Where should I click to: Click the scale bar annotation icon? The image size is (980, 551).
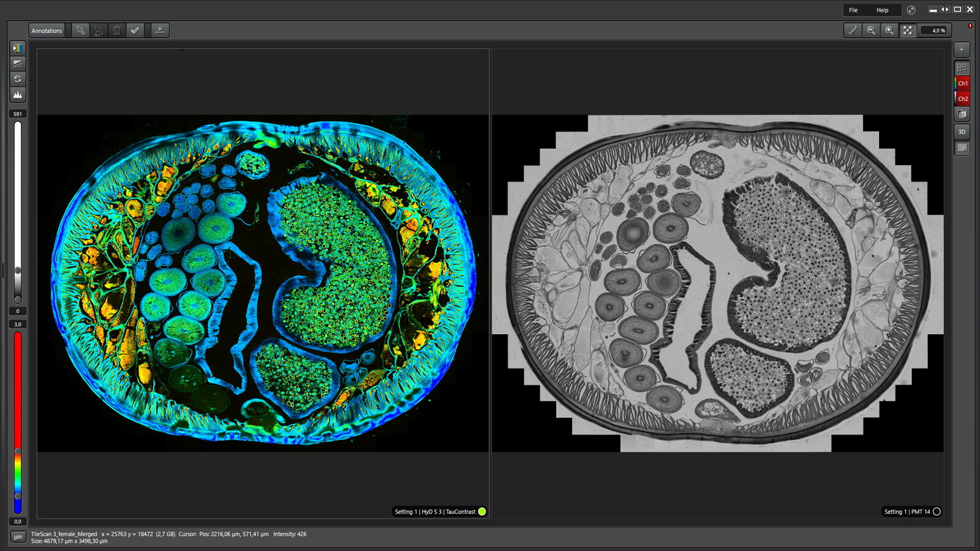(160, 31)
